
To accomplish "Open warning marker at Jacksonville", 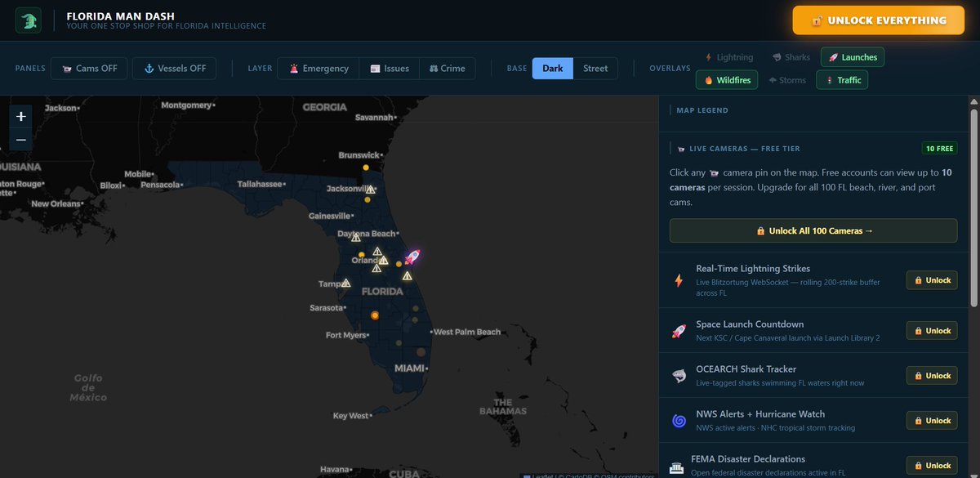I will tap(370, 190).
